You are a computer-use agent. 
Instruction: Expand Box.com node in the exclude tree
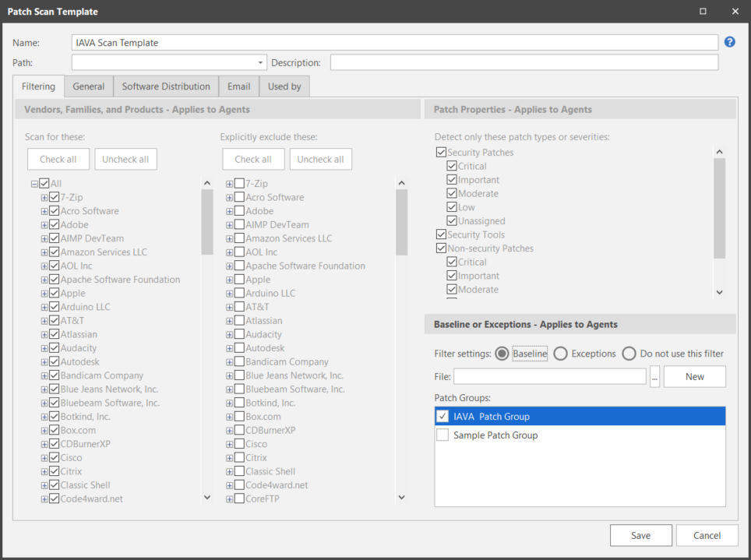(229, 417)
